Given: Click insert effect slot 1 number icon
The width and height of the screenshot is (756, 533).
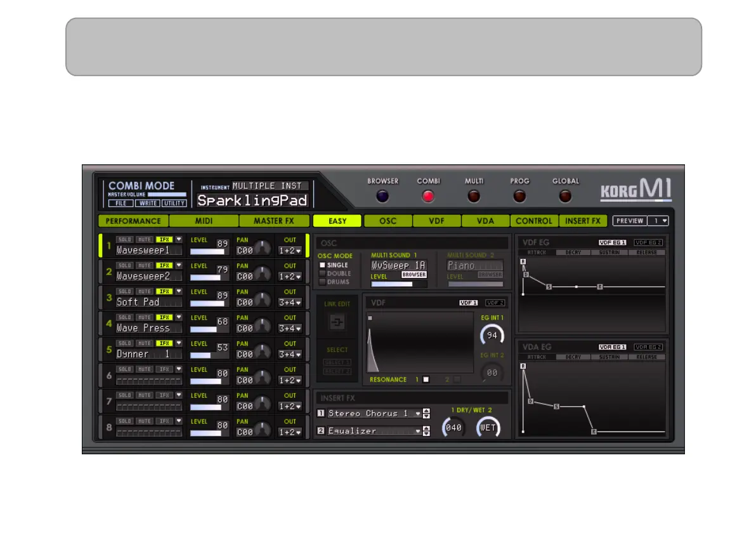Looking at the screenshot, I should coord(321,413).
